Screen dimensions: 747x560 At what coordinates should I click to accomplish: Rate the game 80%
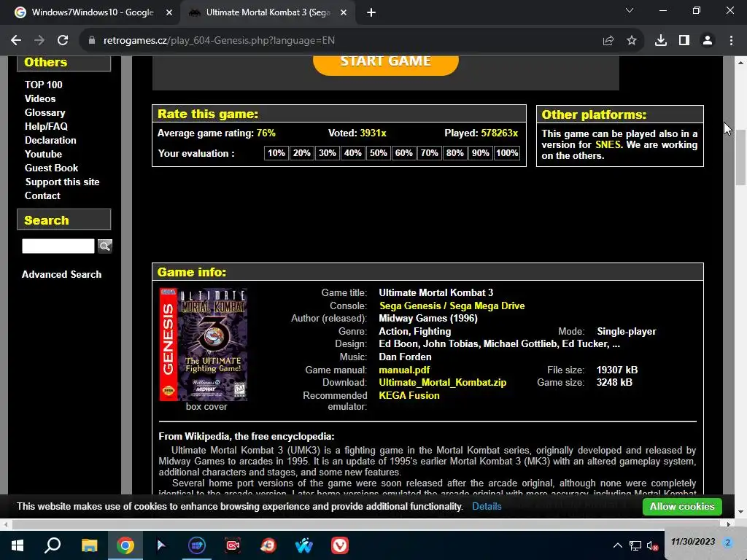click(x=454, y=153)
